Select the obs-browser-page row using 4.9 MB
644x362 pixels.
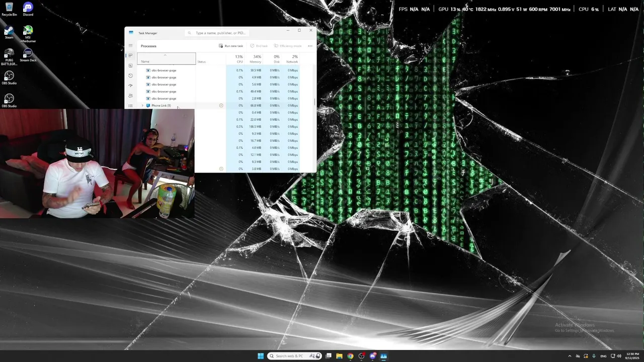tap(219, 77)
